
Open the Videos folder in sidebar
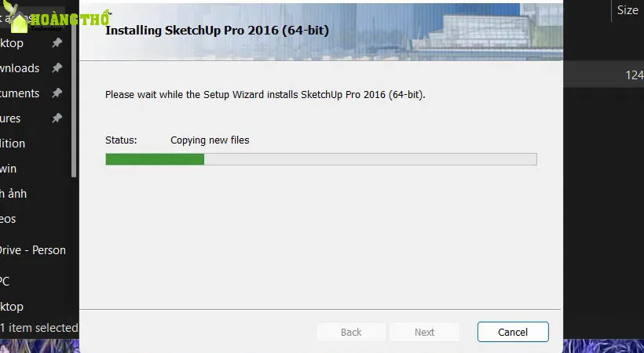(x=9, y=219)
